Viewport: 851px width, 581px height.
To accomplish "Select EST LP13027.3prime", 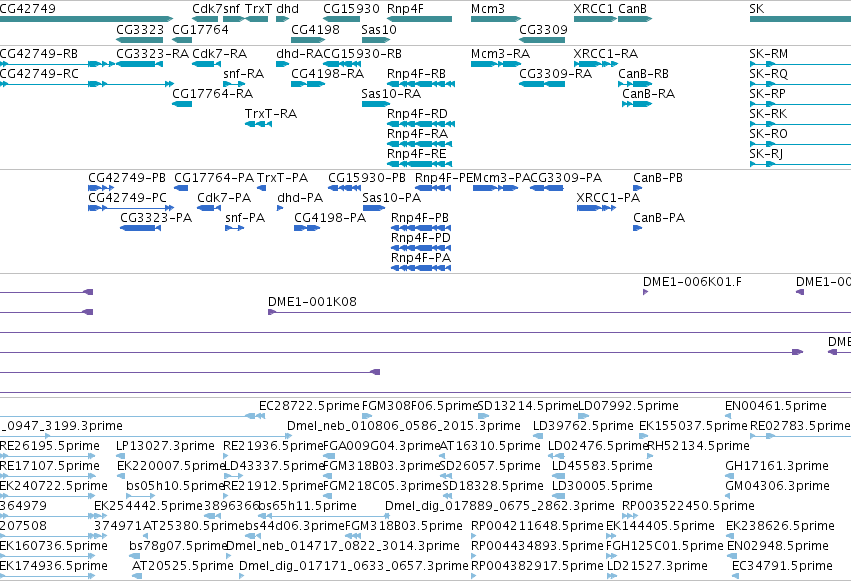I will pyautogui.click(x=165, y=446).
